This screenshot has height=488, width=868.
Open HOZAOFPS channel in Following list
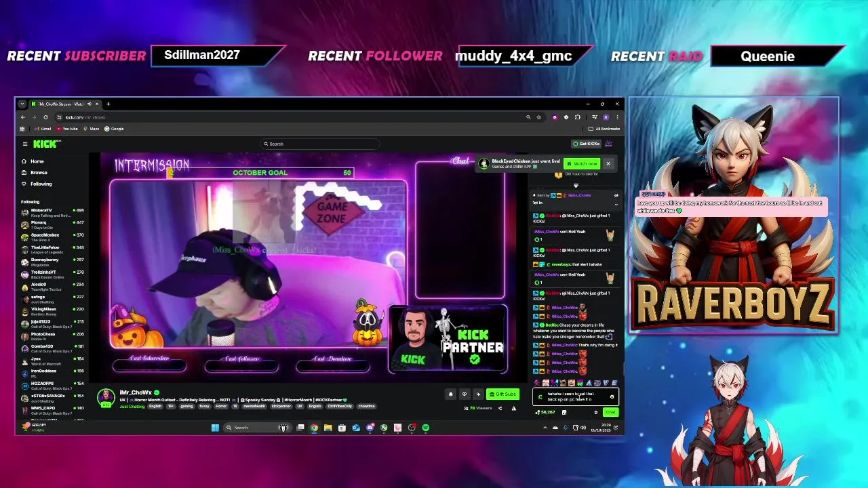pos(53,386)
